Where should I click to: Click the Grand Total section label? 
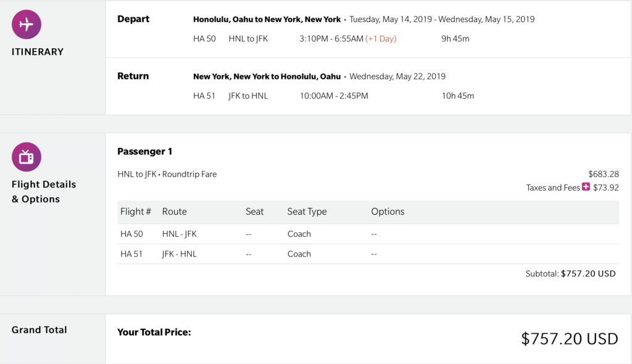coord(39,329)
